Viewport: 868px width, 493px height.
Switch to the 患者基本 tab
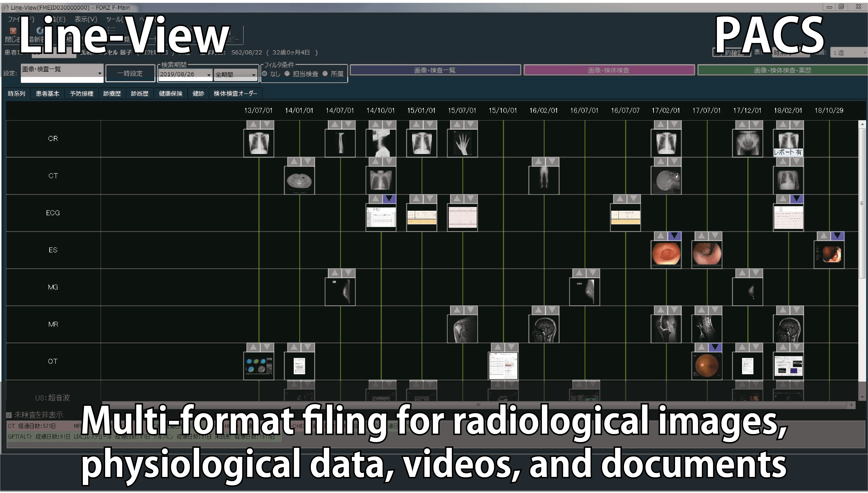[x=47, y=93]
